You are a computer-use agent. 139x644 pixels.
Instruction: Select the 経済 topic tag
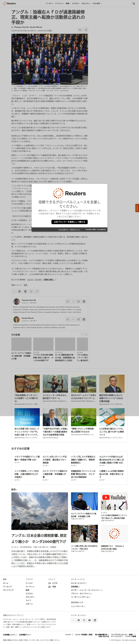(26, 285)
